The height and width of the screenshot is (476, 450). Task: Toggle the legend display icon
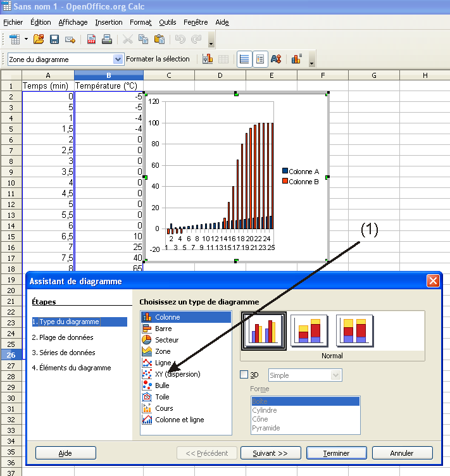pyautogui.click(x=260, y=59)
